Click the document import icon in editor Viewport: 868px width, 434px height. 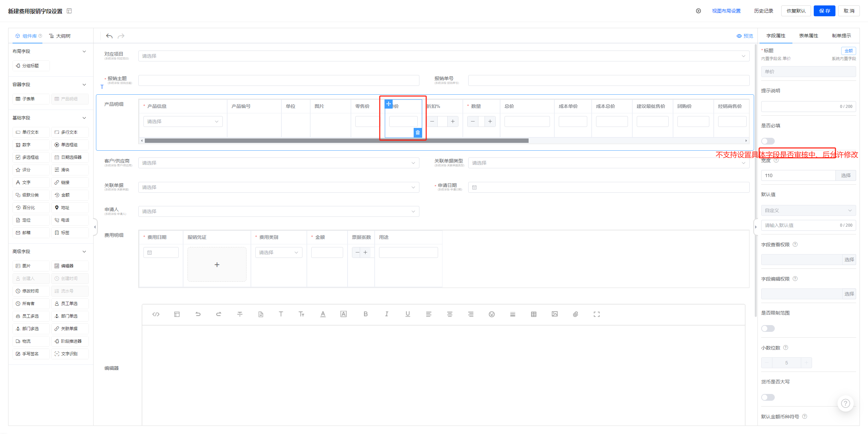tap(261, 314)
